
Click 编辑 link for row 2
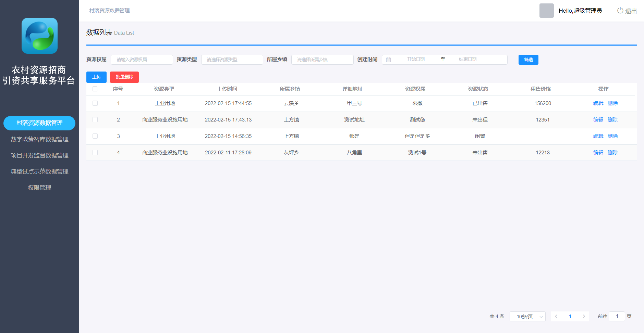click(x=598, y=120)
